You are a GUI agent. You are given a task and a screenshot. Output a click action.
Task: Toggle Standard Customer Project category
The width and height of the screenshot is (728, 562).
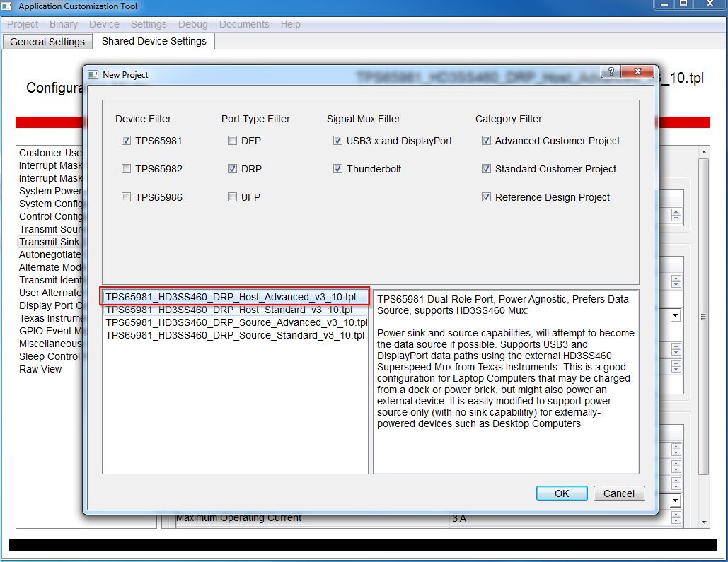click(486, 169)
